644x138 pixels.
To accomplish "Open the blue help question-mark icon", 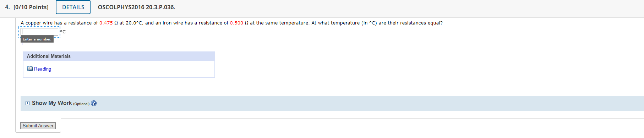I will (94, 104).
